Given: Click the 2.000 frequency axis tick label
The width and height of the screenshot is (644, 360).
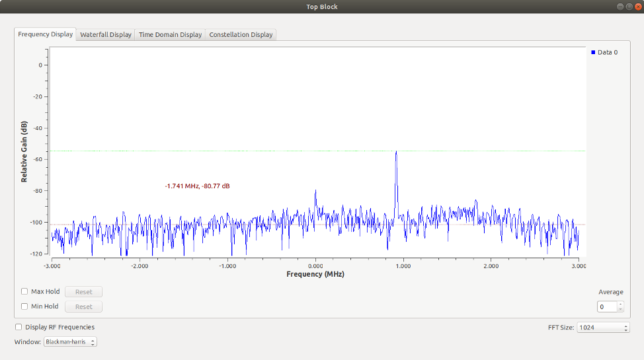Looking at the screenshot, I should coord(491,266).
